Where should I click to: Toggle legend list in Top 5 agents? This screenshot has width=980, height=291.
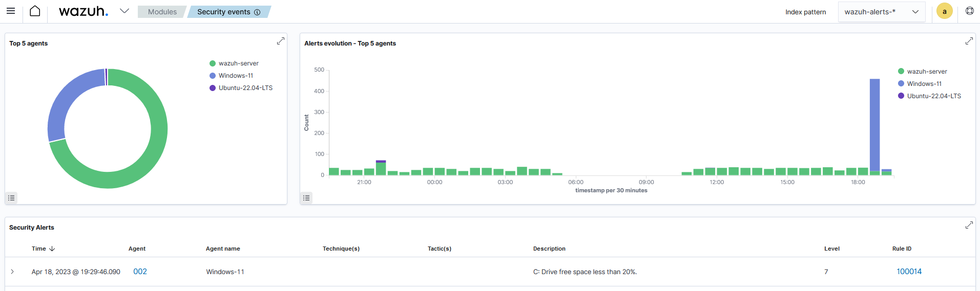coord(11,198)
